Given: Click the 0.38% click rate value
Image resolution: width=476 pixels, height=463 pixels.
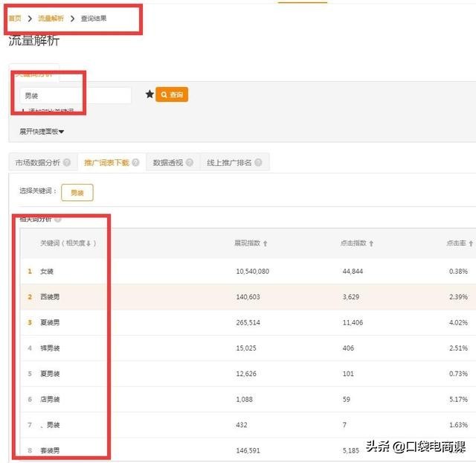Looking at the screenshot, I should pyautogui.click(x=458, y=271).
